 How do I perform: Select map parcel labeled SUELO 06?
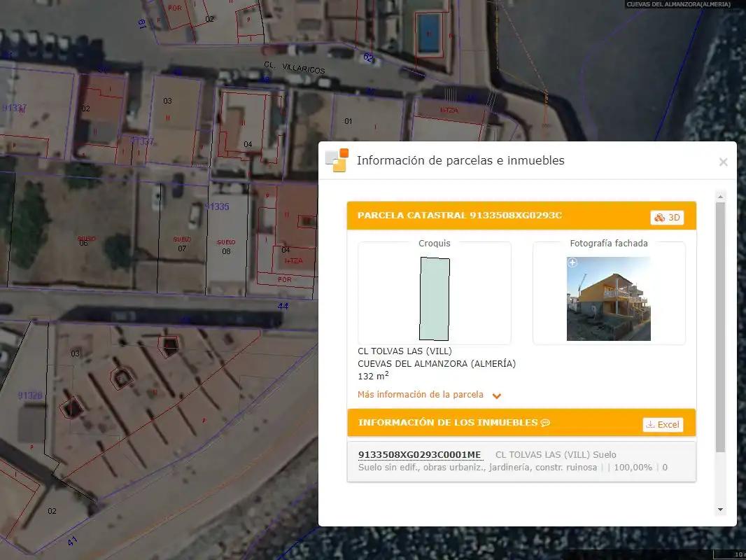pyautogui.click(x=85, y=240)
